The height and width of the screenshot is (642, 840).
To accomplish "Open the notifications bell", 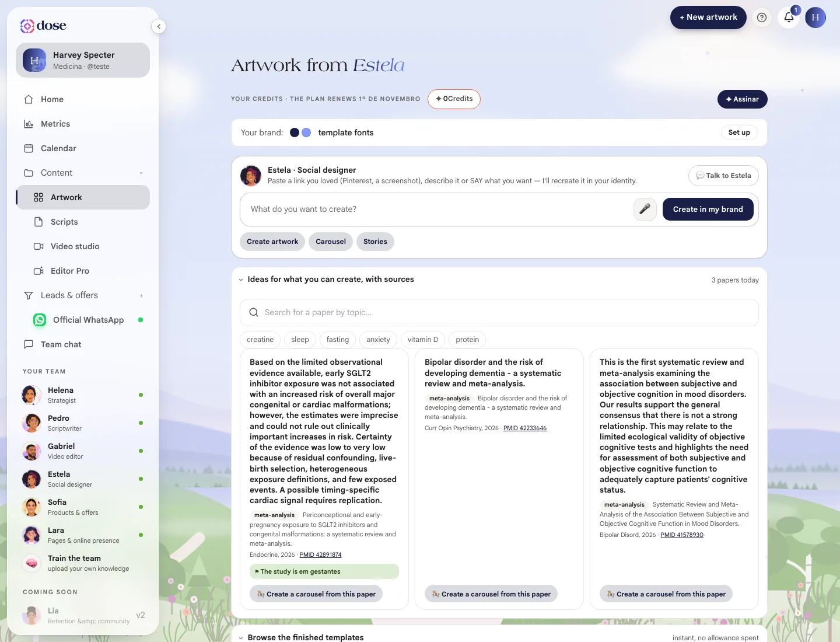I will click(789, 18).
